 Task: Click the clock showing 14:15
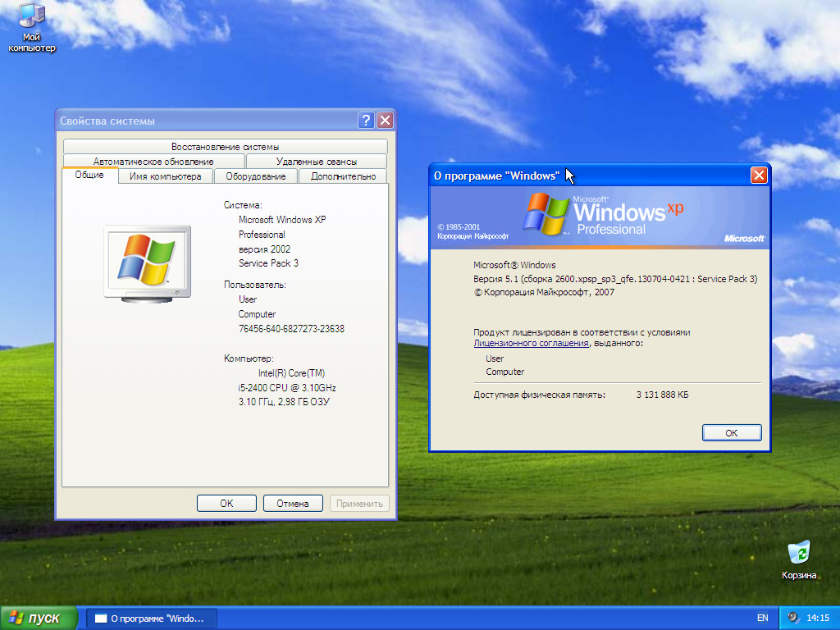tap(818, 617)
